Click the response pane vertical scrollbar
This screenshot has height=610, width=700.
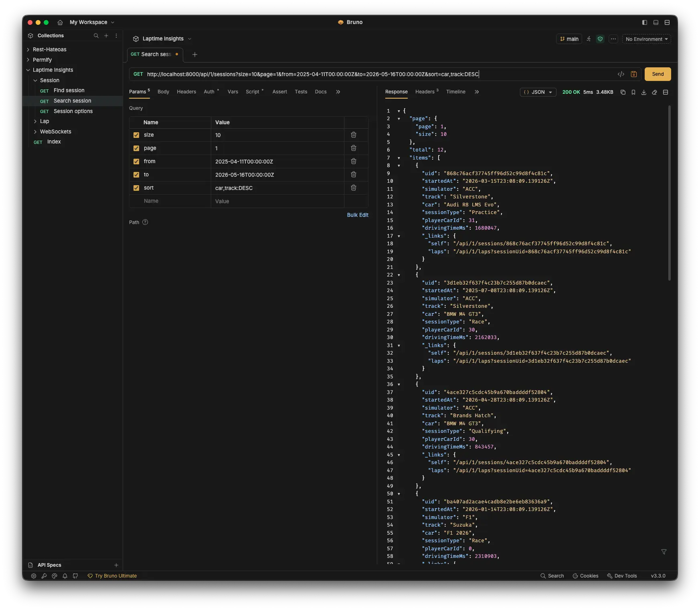point(669,193)
